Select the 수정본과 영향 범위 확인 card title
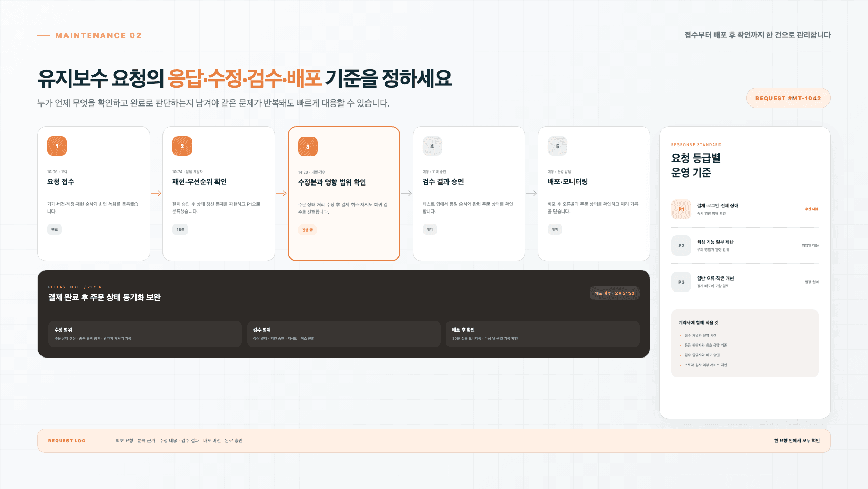 point(332,182)
